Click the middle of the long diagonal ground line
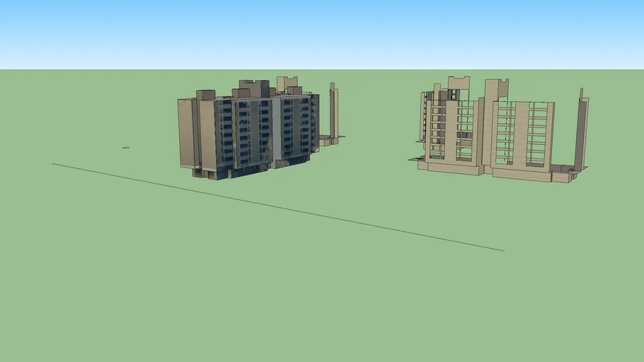Screen dimensions: 644x362 [x=277, y=207]
